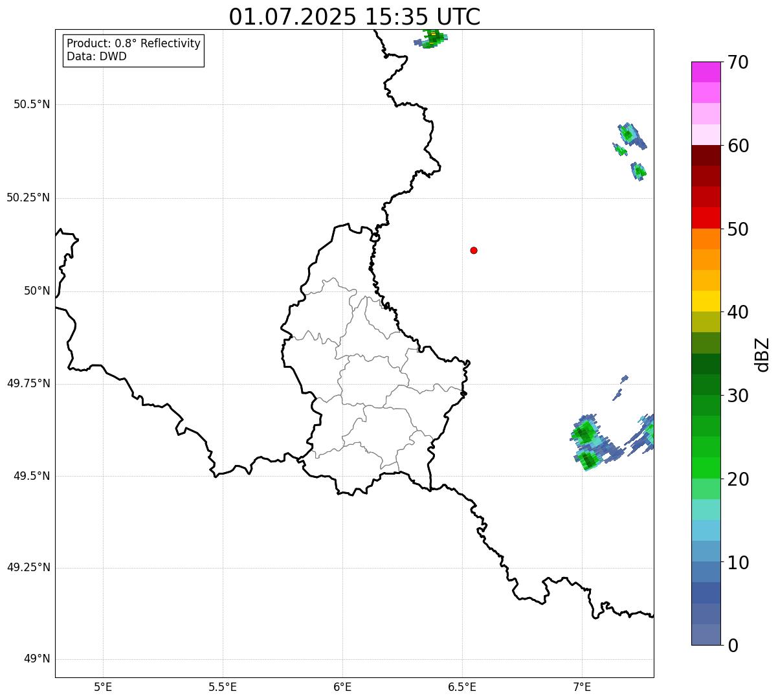Click the colorbar tick label 50
Screen dimensions: 778x700
point(738,229)
